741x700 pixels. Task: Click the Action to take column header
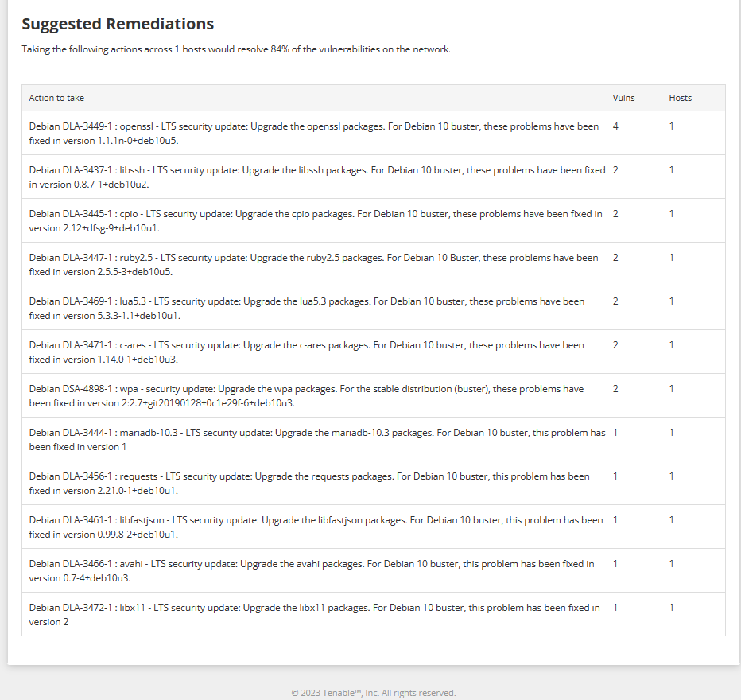[x=56, y=98]
